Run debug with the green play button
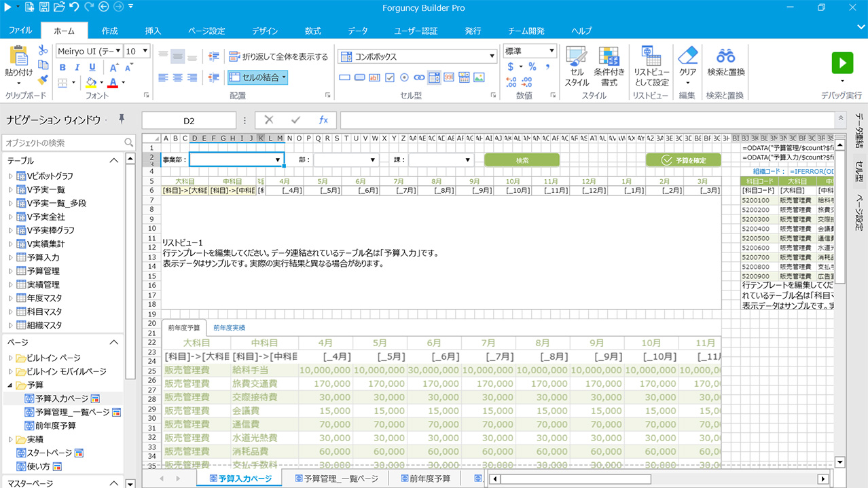 click(842, 63)
